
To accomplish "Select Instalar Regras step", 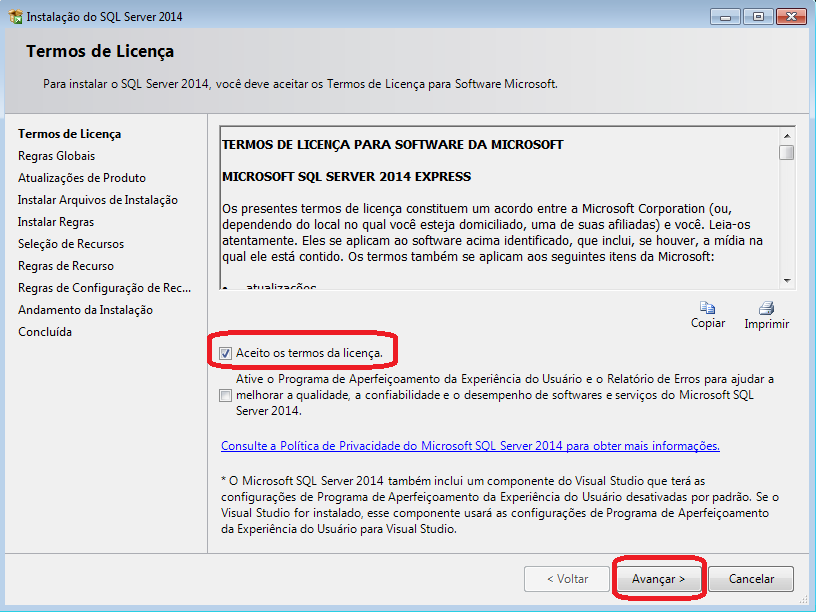I will tap(56, 222).
